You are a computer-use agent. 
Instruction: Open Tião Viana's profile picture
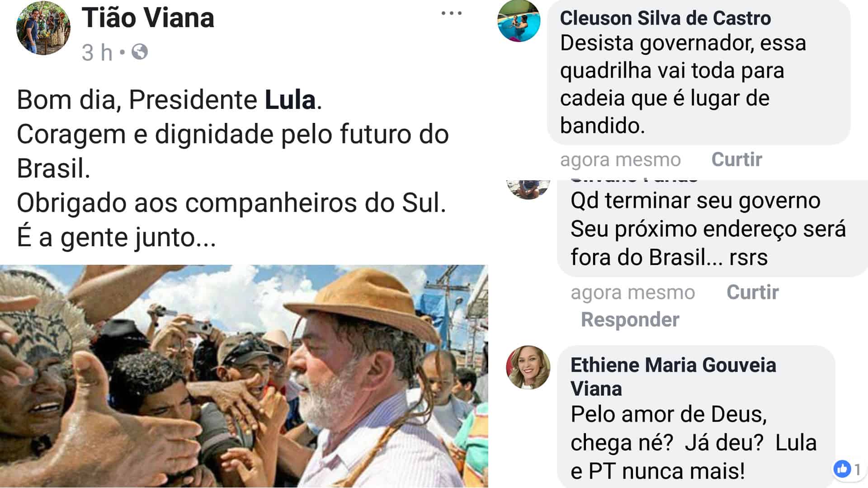43,28
